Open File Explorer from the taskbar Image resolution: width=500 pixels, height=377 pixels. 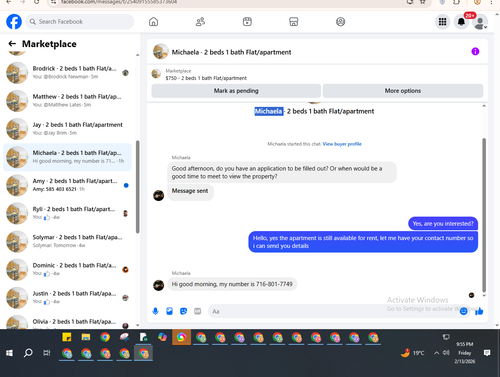point(86,337)
